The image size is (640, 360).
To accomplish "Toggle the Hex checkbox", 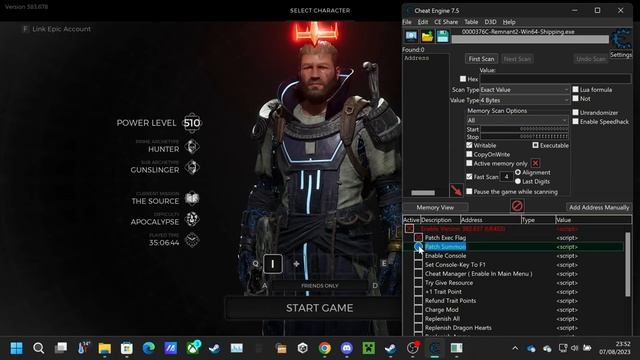I will pyautogui.click(x=462, y=79).
